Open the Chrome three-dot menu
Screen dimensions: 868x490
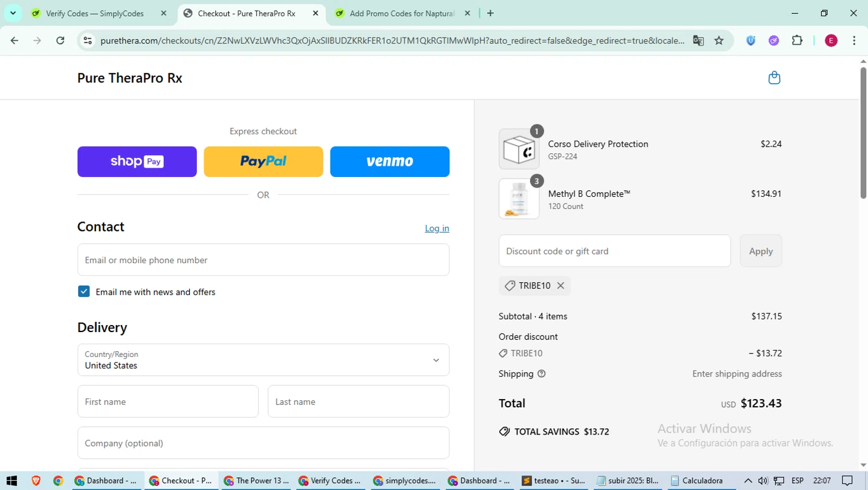click(x=854, y=40)
